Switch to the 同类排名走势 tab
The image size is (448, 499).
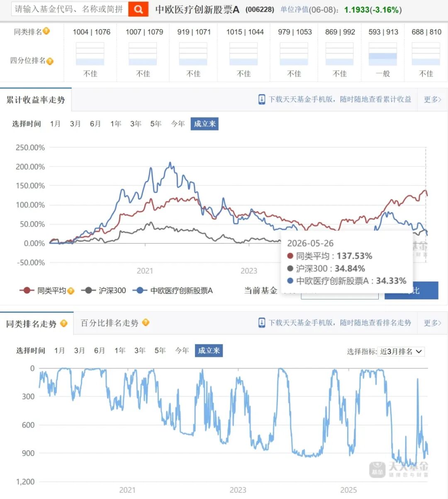tap(37, 323)
